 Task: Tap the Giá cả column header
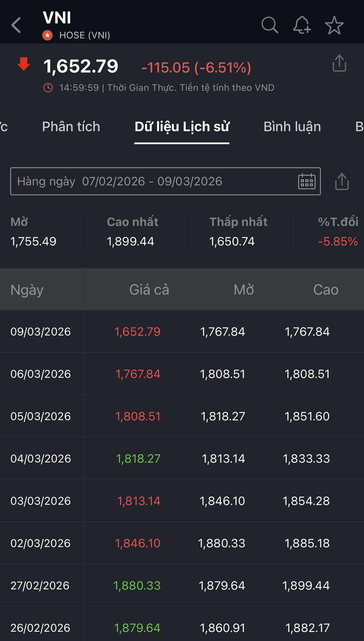pyautogui.click(x=149, y=290)
